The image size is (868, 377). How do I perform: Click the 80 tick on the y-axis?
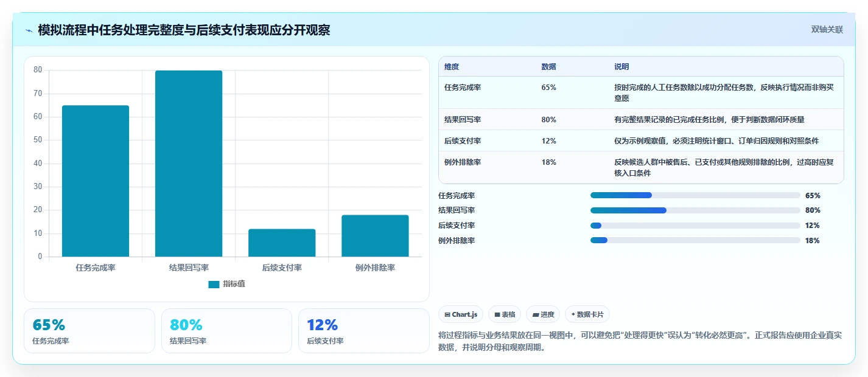[38, 70]
